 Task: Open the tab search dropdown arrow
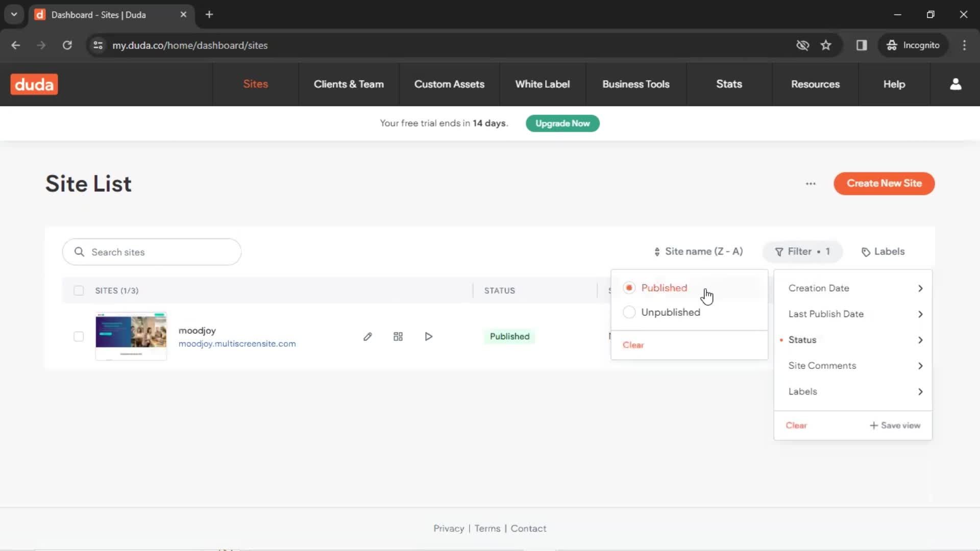tap(14, 15)
